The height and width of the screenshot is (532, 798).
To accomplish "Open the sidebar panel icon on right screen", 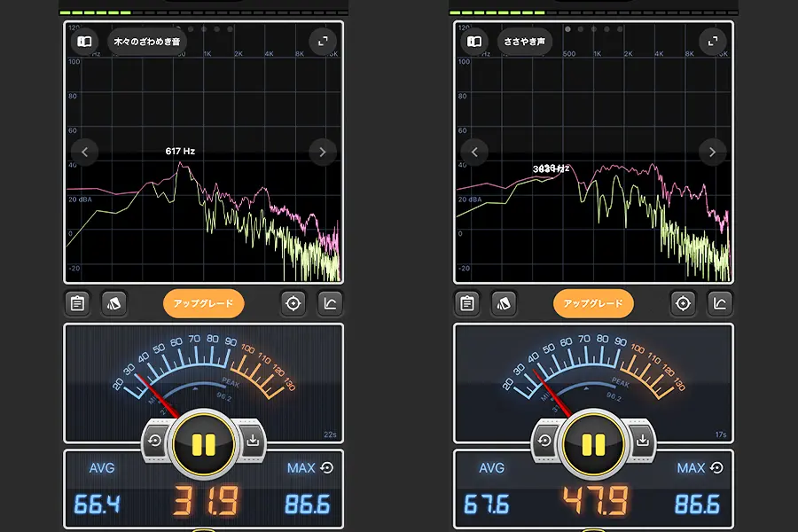I will tap(474, 42).
